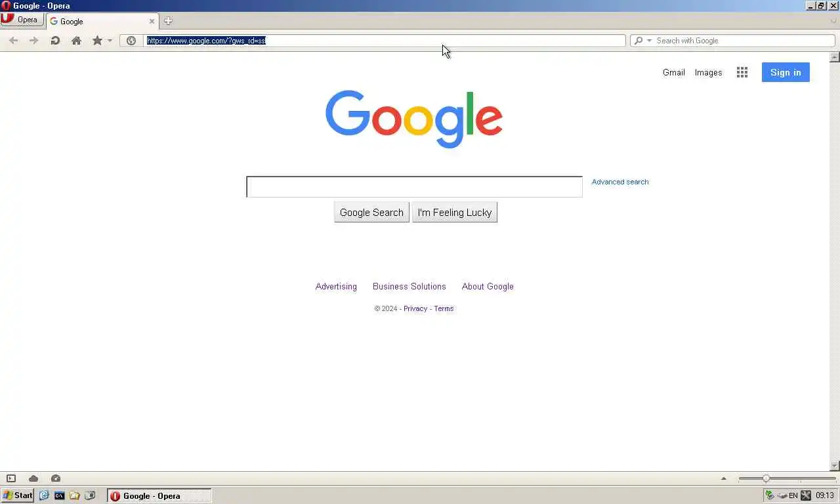Click the safely remove hardware tray icon
Screen dimensions: 840x504
point(782,495)
